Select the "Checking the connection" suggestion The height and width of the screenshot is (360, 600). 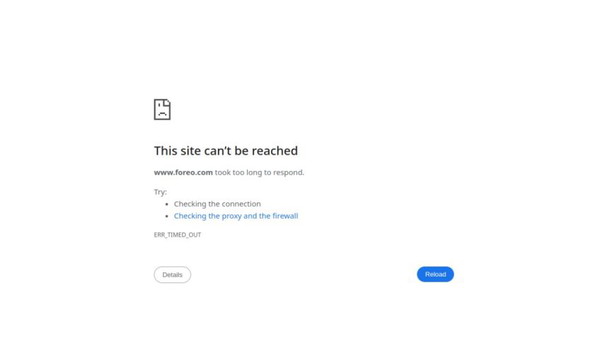[217, 204]
